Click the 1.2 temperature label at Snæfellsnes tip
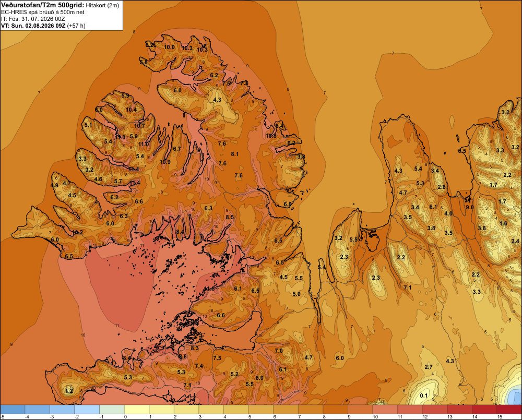 tap(69, 391)
